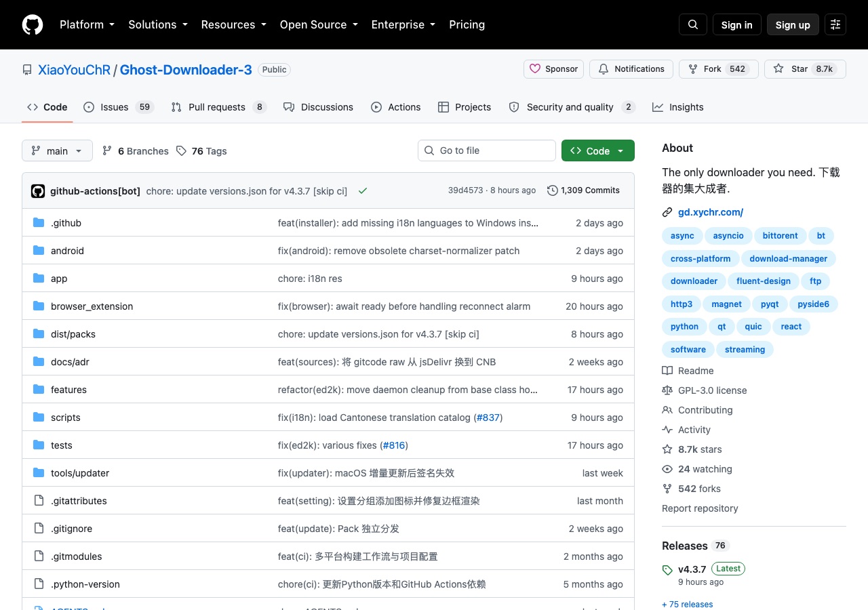The width and height of the screenshot is (868, 610).
Task: Open the XiaoYouChR owner link
Action: 74,70
